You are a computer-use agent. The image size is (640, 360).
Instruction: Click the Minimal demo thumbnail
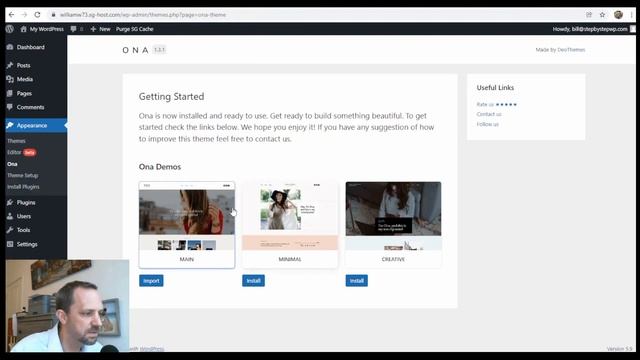[x=290, y=225]
